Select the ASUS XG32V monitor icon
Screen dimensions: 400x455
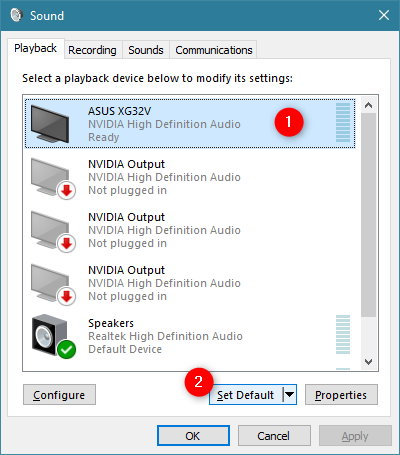[50, 124]
